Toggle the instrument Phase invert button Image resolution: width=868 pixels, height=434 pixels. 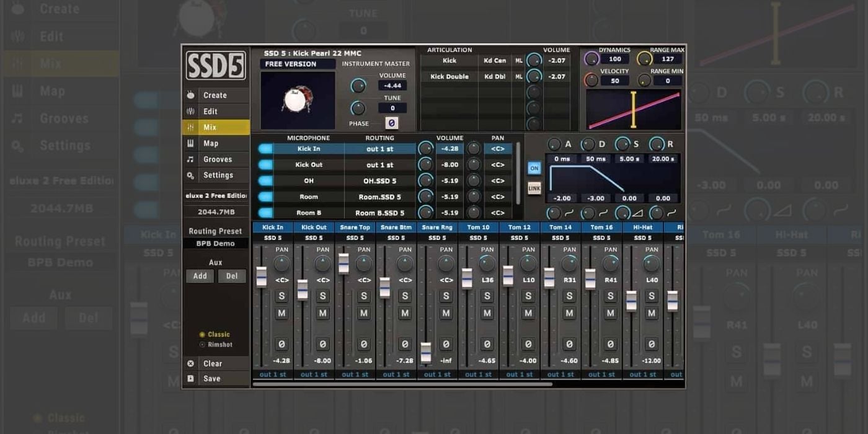(391, 123)
